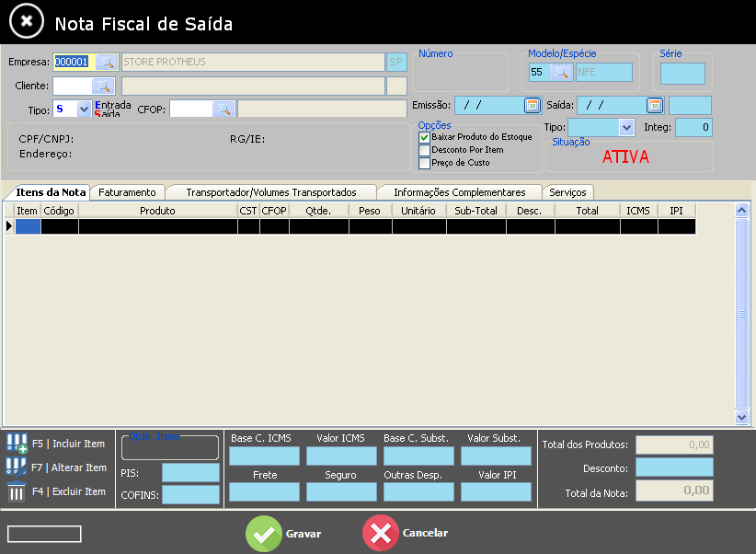Click the F5 Incluir Item icon

[17, 444]
